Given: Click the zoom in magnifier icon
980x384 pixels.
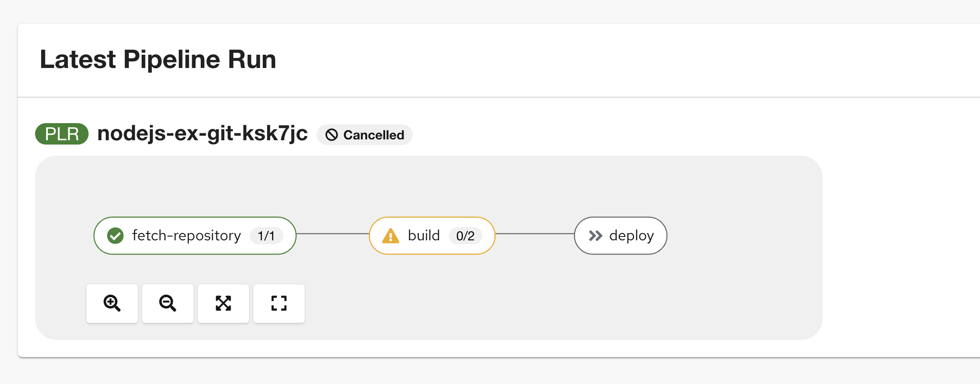Looking at the screenshot, I should (112, 304).
